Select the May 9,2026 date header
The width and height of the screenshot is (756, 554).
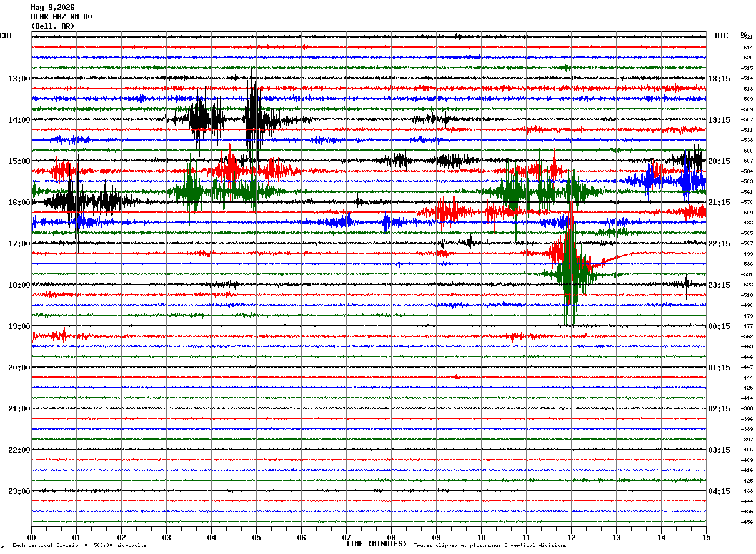[52, 8]
